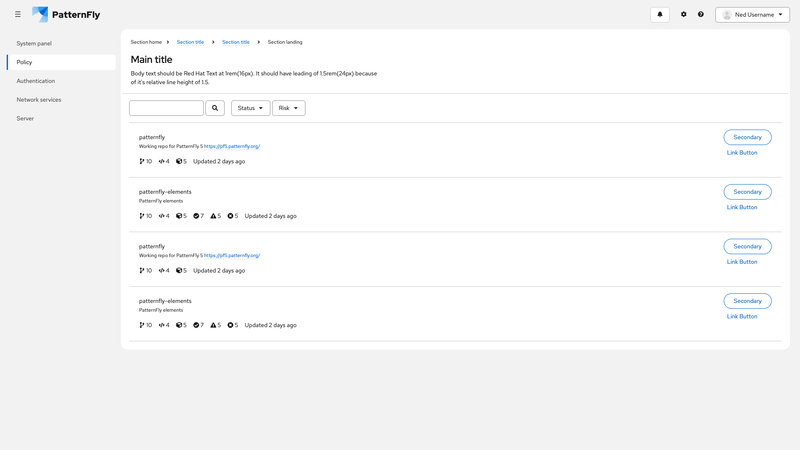Click Link Button in last patternfly-elements row
The image size is (800, 450).
coord(742,316)
